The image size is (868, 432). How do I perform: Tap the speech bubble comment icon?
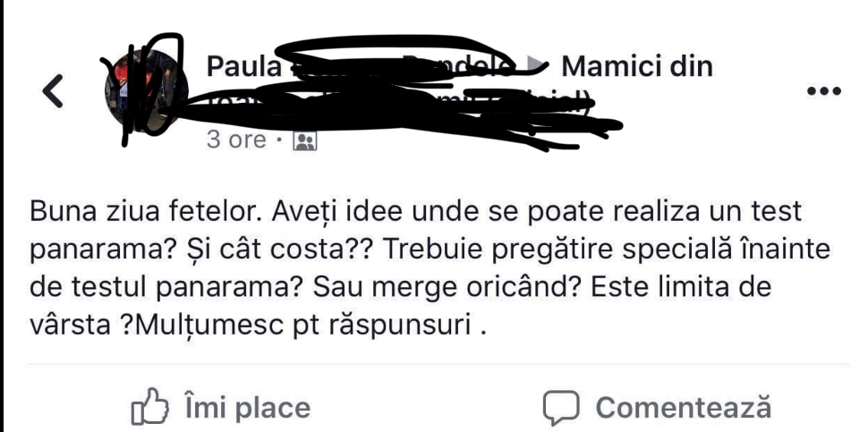pyautogui.click(x=561, y=408)
